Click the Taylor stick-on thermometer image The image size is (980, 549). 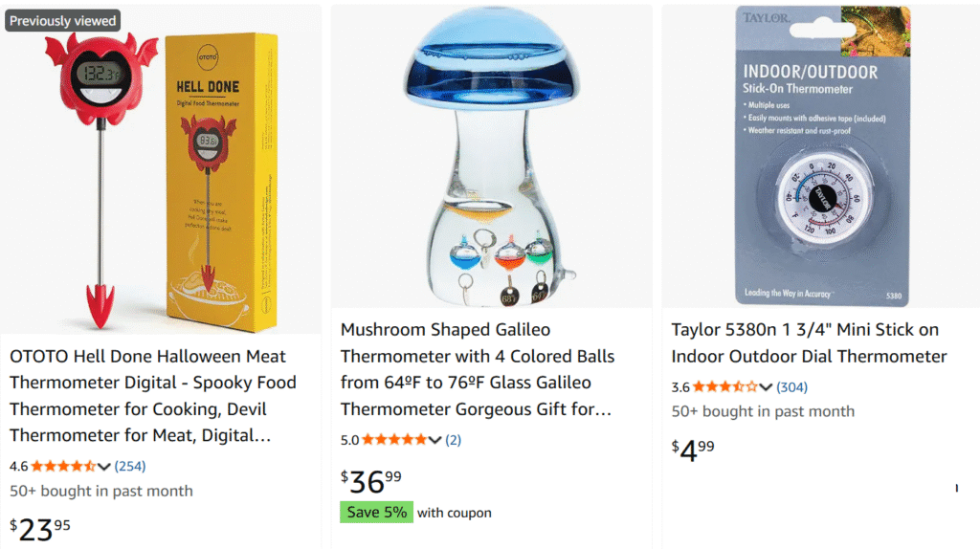[x=822, y=158]
